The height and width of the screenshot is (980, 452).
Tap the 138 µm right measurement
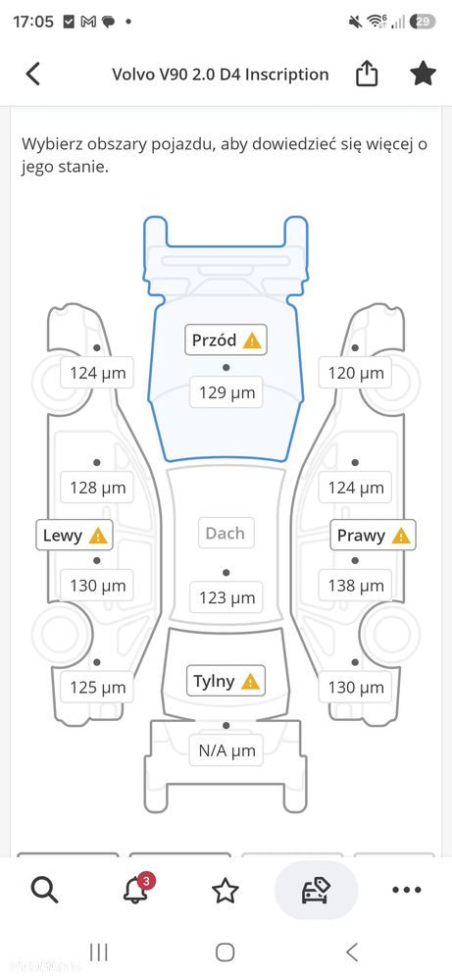(356, 585)
